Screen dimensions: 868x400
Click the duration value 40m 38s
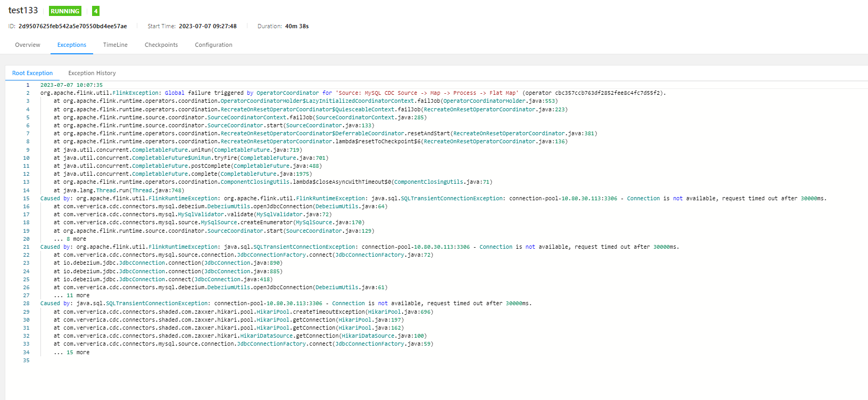click(297, 26)
